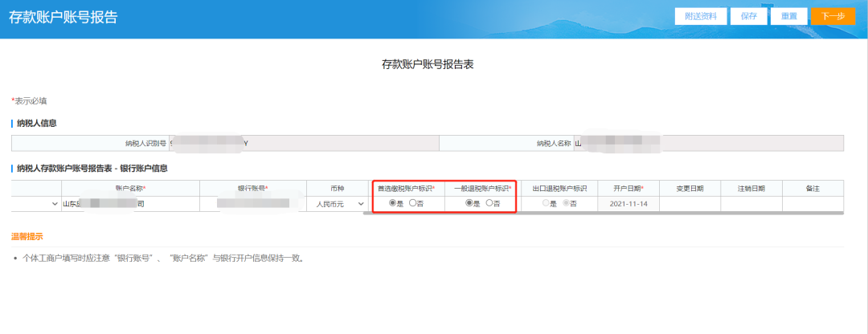
Task: Click the 开户日期 field 2021-11-14
Action: 628,204
